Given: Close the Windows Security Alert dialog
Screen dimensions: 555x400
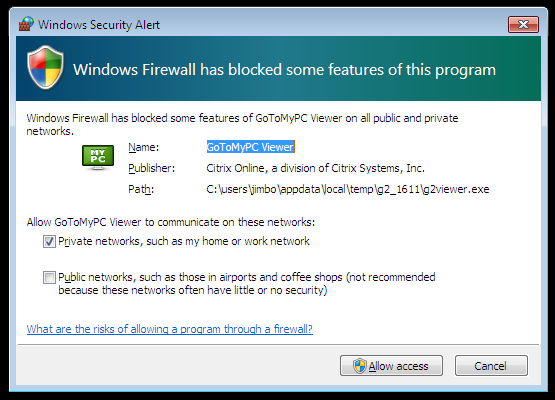Looking at the screenshot, I should (x=523, y=24).
